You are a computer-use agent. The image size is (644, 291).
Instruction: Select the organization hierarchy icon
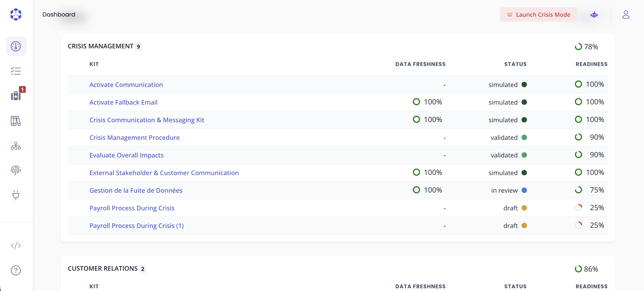pos(16,146)
